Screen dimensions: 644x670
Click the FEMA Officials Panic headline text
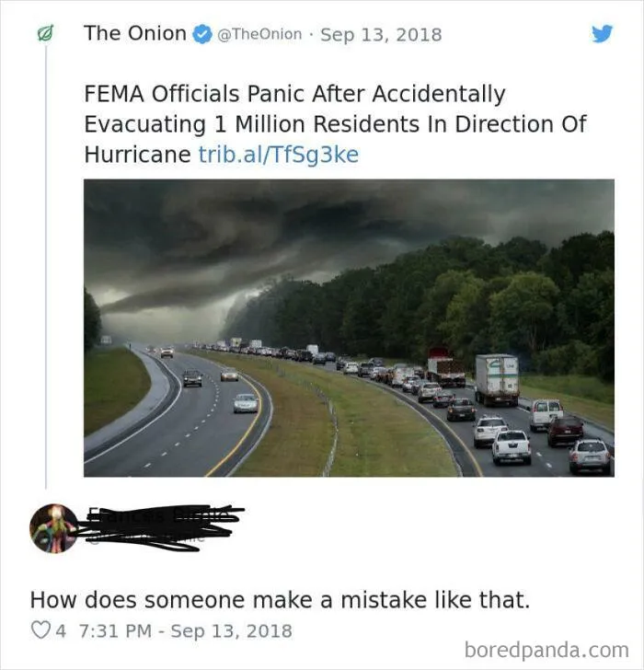pos(335,124)
